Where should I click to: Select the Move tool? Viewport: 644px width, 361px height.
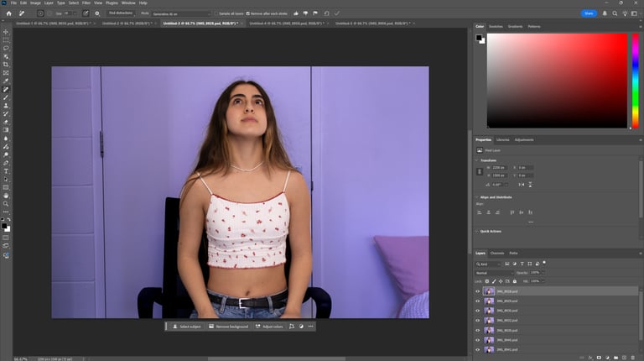point(6,32)
